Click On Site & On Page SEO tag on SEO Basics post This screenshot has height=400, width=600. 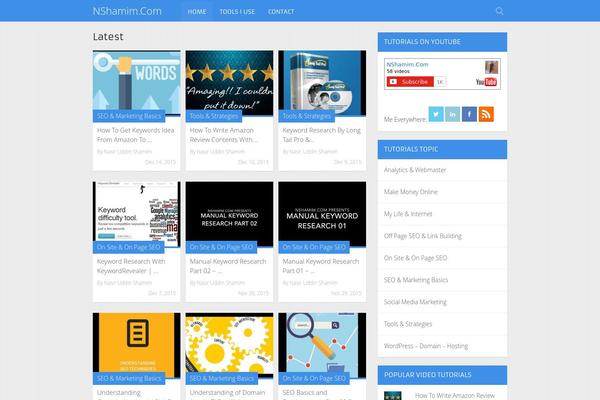314,379
